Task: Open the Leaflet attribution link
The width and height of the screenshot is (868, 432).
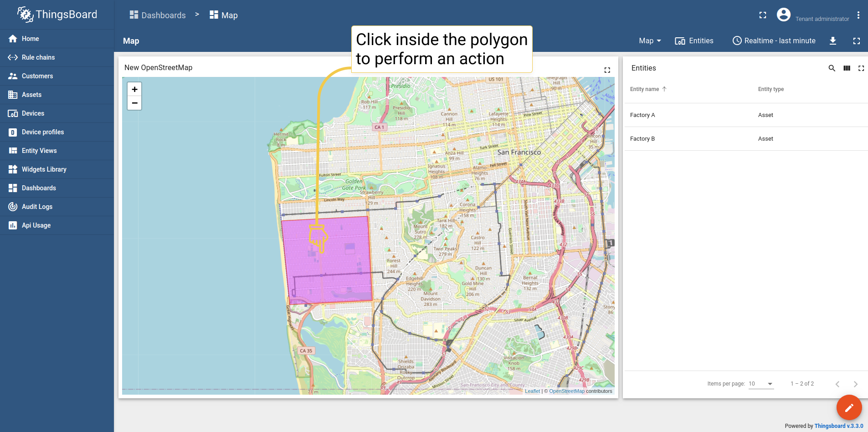Action: [532, 391]
